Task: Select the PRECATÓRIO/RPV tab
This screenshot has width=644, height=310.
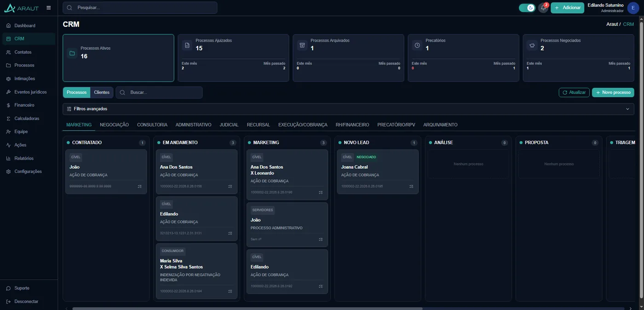Action: pyautogui.click(x=397, y=125)
